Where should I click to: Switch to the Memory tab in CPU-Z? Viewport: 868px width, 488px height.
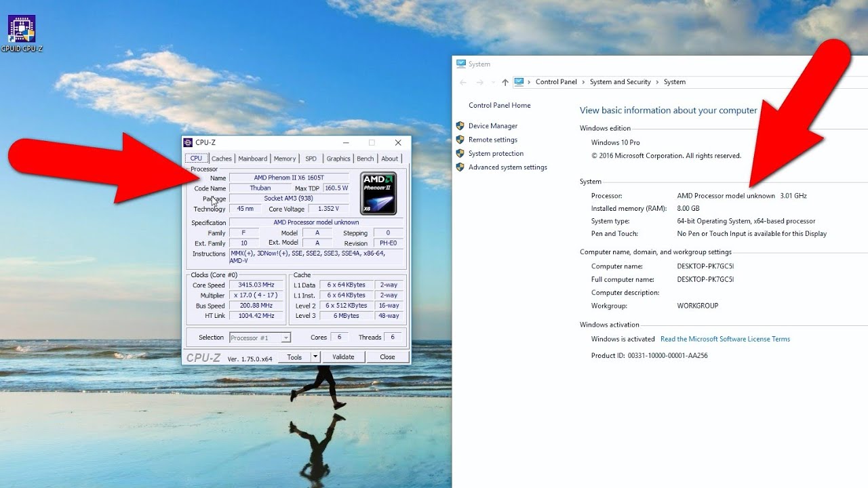[285, 158]
